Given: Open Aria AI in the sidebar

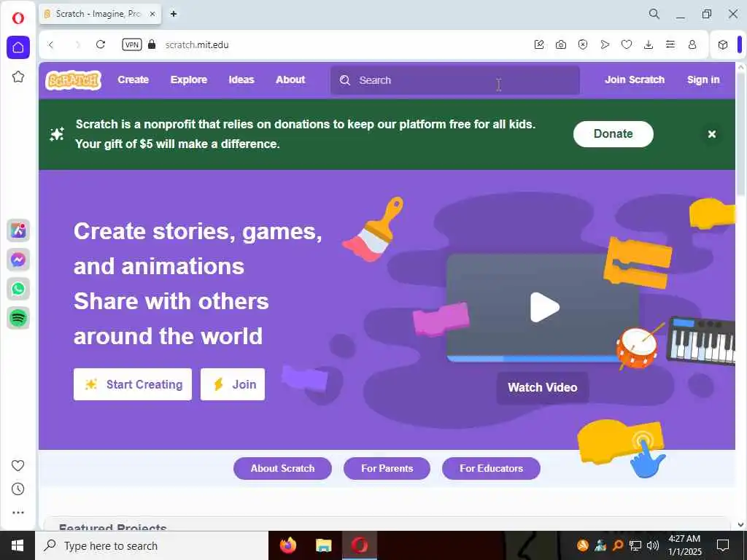Looking at the screenshot, I should point(18,230).
